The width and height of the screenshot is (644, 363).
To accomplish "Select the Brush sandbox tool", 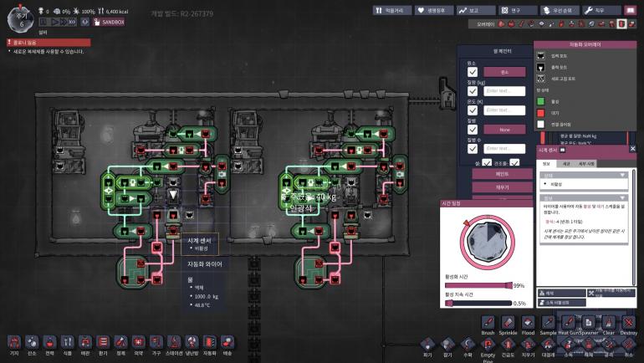I will [488, 322].
